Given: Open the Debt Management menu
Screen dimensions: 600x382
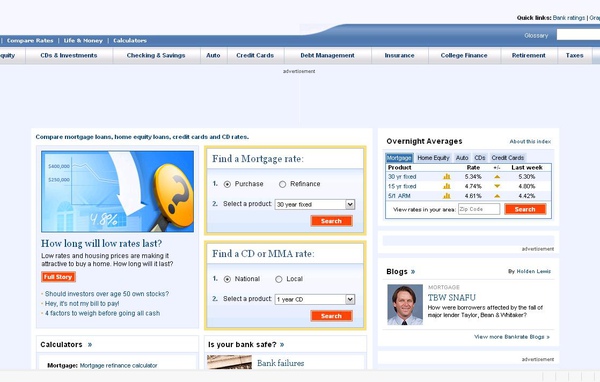Looking at the screenshot, I should click(x=327, y=56).
